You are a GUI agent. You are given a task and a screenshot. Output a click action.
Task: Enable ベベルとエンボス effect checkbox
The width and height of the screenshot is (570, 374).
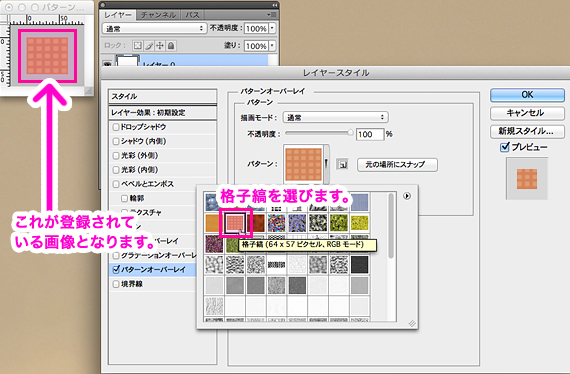tap(116, 184)
